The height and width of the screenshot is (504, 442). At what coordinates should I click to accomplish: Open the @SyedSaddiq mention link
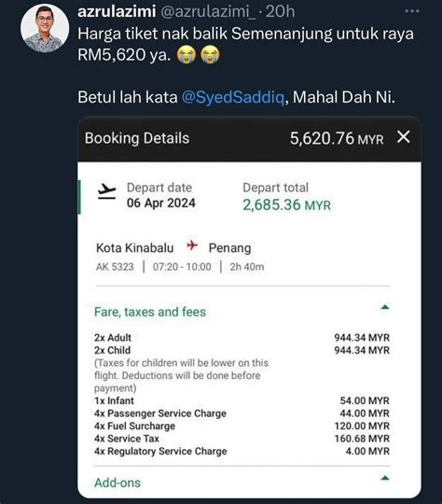[x=233, y=97]
